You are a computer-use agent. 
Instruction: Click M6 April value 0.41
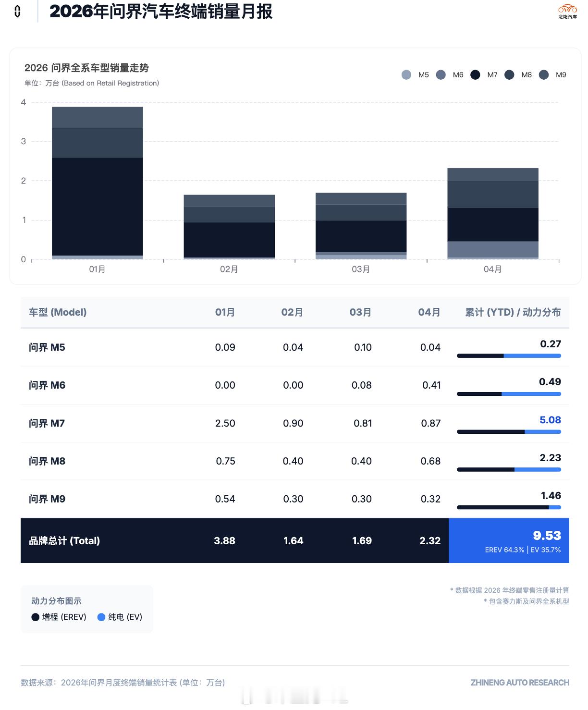pos(431,385)
